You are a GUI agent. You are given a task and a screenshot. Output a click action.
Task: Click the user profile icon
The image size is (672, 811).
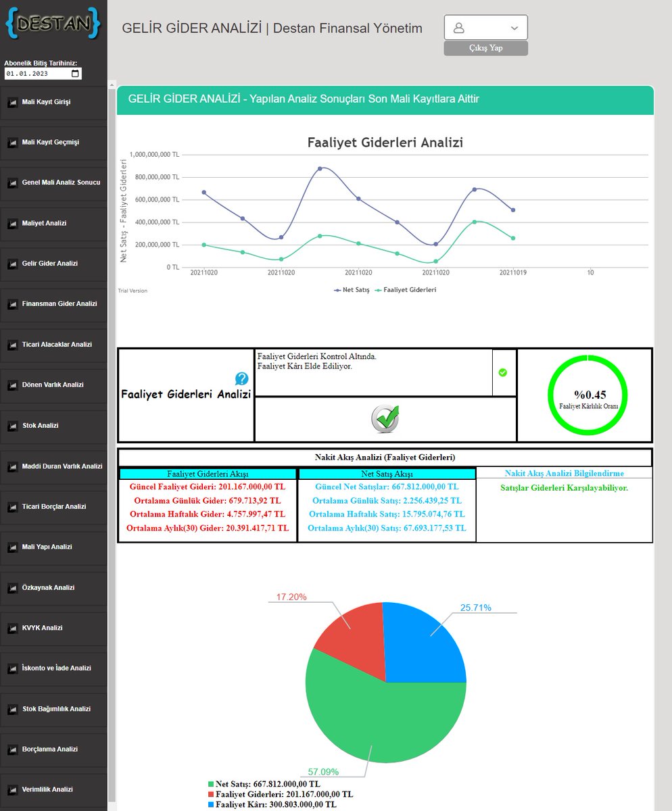click(459, 28)
